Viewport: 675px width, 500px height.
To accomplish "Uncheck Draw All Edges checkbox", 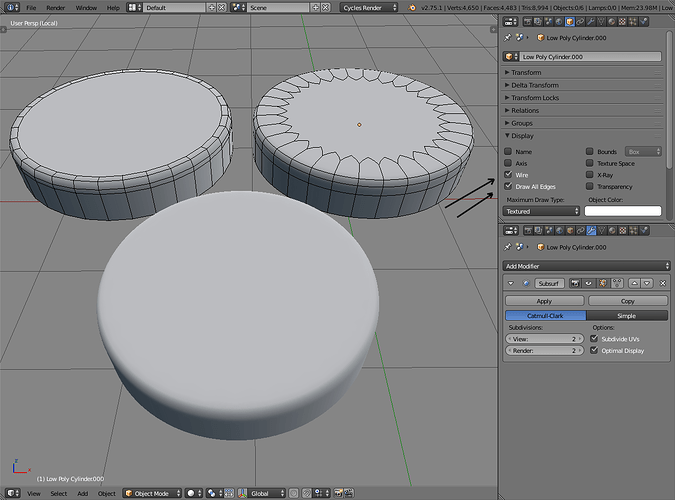I will point(508,186).
